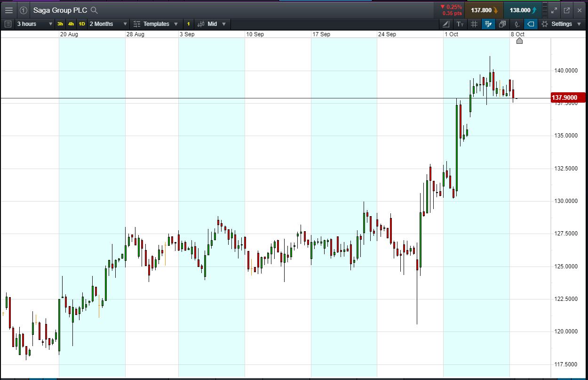Click the 20 Aug date label
Viewport: 588px width, 380px height.
pos(69,34)
